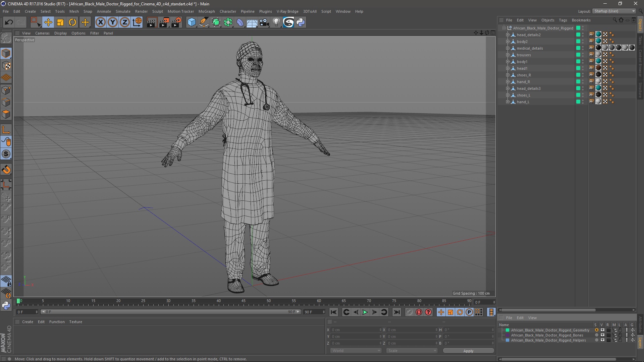Add a Camera object
This screenshot has height=362, width=644.
pyautogui.click(x=264, y=22)
